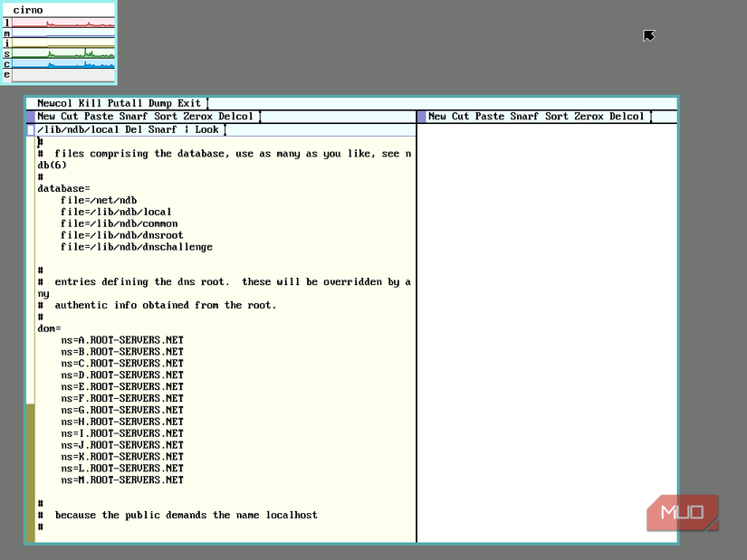Click Sort in the left column tag
Image resolution: width=747 pixels, height=560 pixels.
click(166, 116)
